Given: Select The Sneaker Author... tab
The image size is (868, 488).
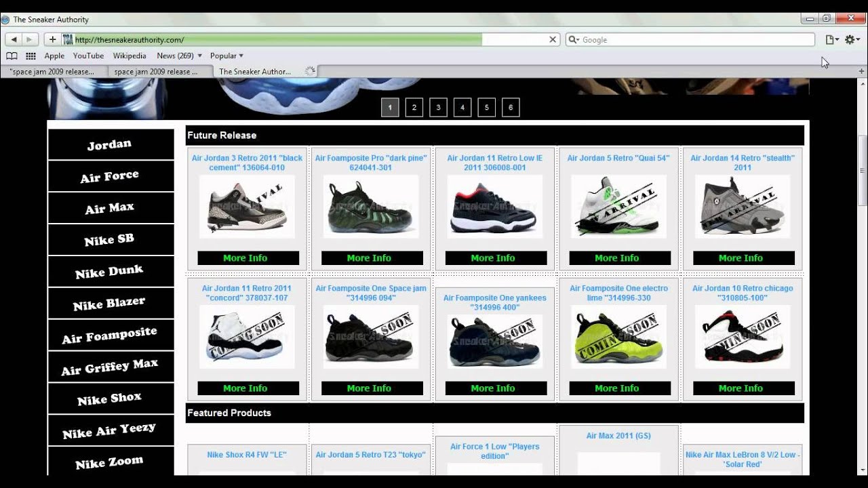Looking at the screenshot, I should click(266, 71).
